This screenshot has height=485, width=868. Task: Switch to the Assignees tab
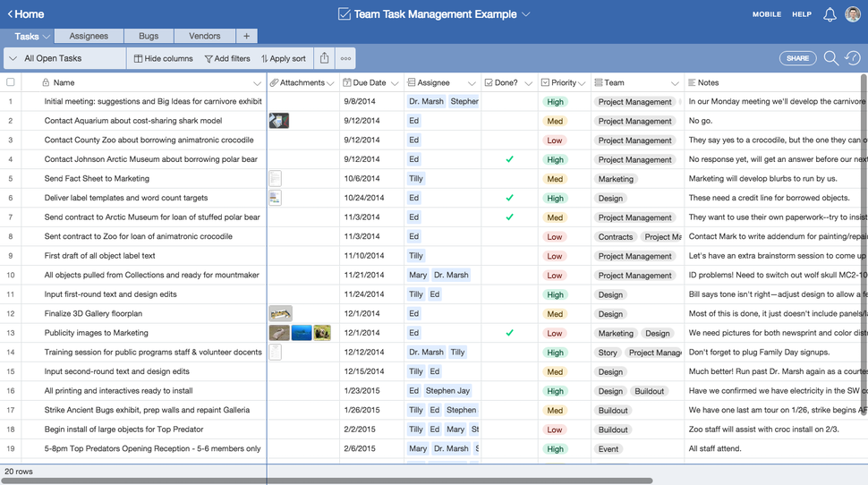click(x=89, y=36)
